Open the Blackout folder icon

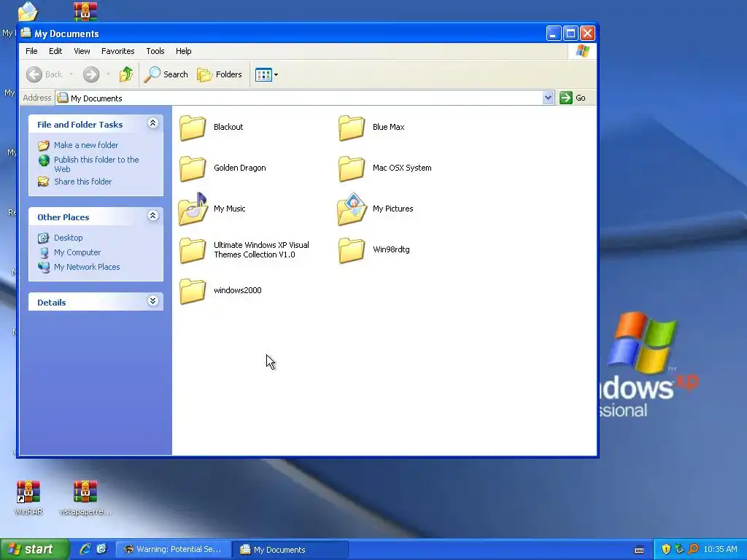193,128
